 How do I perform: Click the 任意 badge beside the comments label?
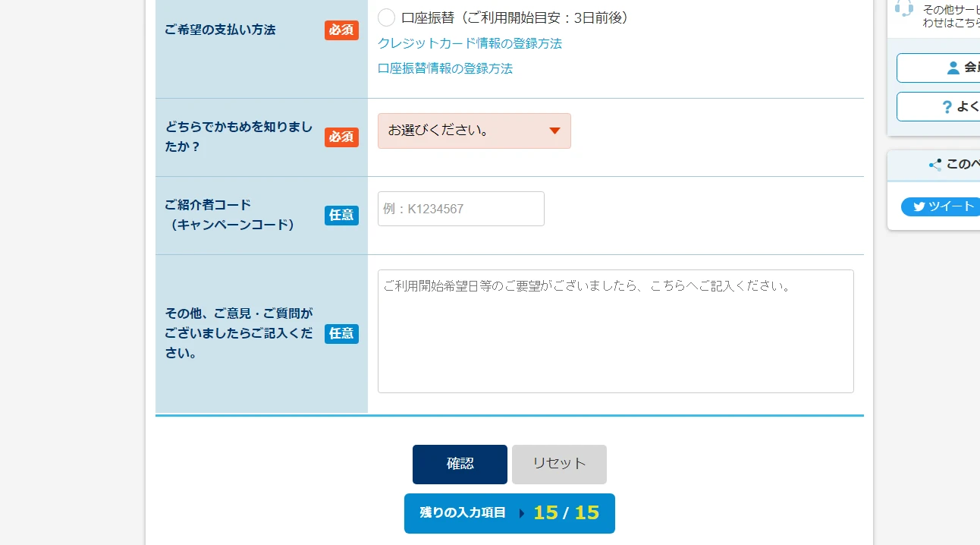pyautogui.click(x=341, y=333)
